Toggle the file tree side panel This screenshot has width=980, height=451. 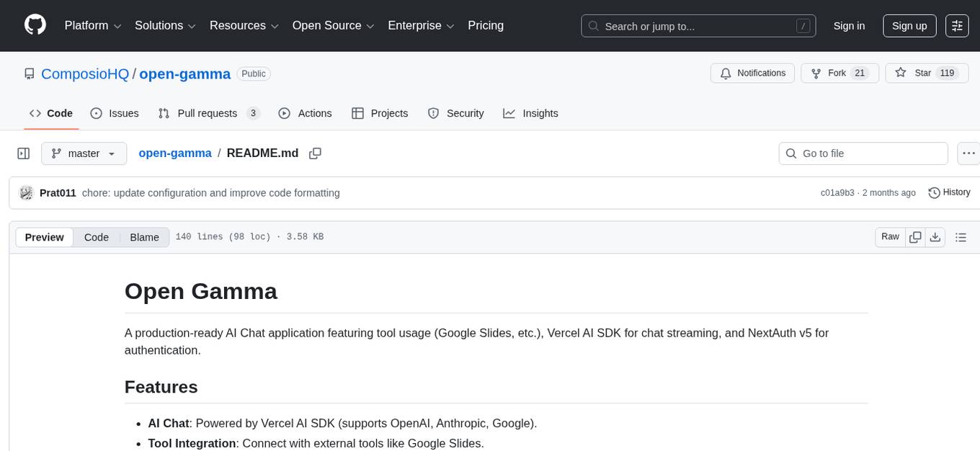[x=24, y=153]
